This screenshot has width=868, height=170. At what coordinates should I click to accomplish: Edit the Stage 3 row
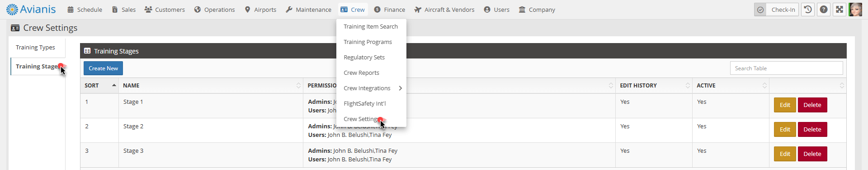pyautogui.click(x=785, y=154)
